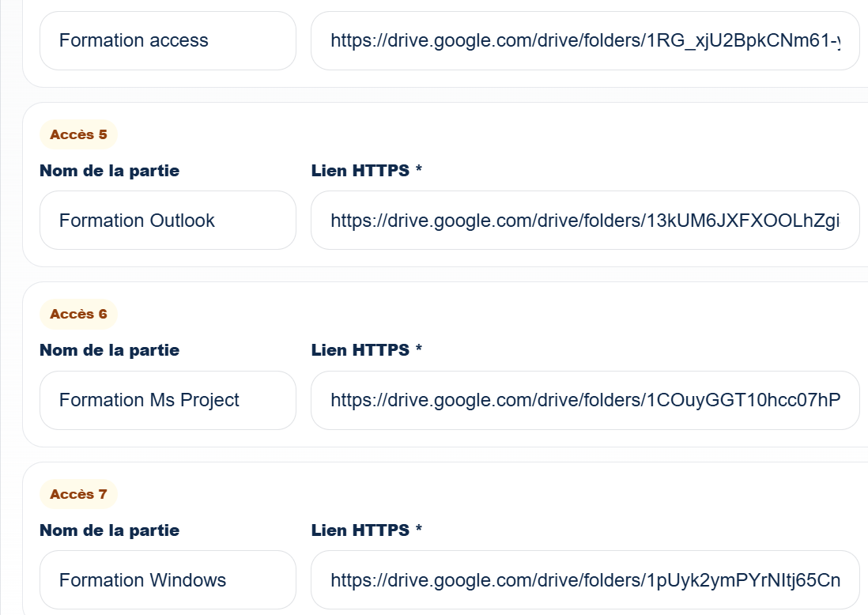Screen dimensions: 868x615
Task: Click the Formation Outlook name field
Action: (x=168, y=221)
